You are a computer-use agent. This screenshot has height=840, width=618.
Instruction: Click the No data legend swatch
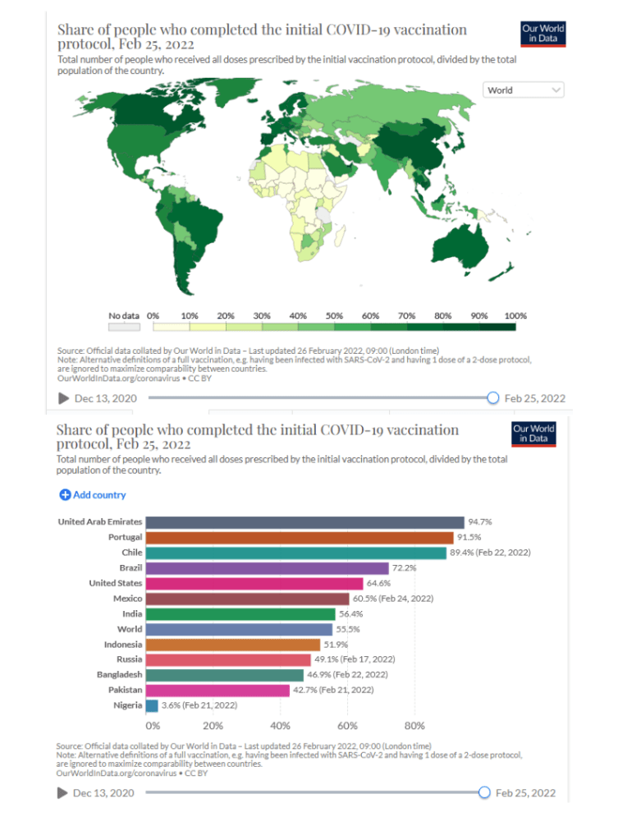[x=125, y=326]
